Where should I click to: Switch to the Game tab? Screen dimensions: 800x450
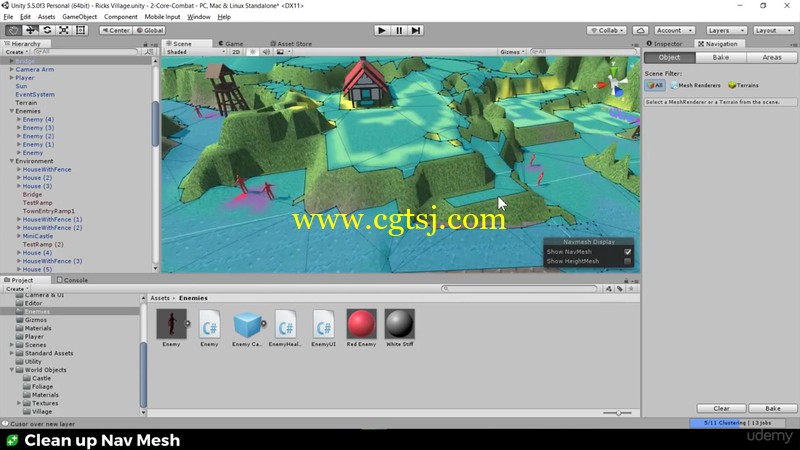(x=231, y=44)
